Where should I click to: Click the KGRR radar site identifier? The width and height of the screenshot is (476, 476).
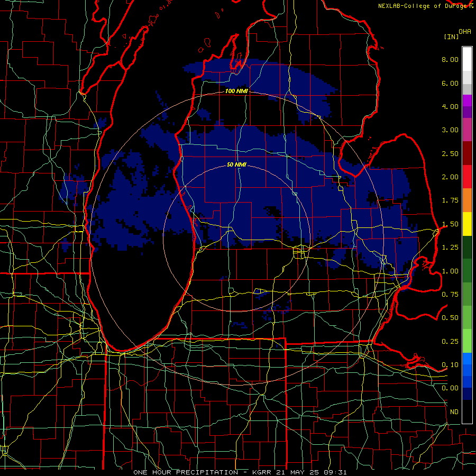[x=262, y=472]
